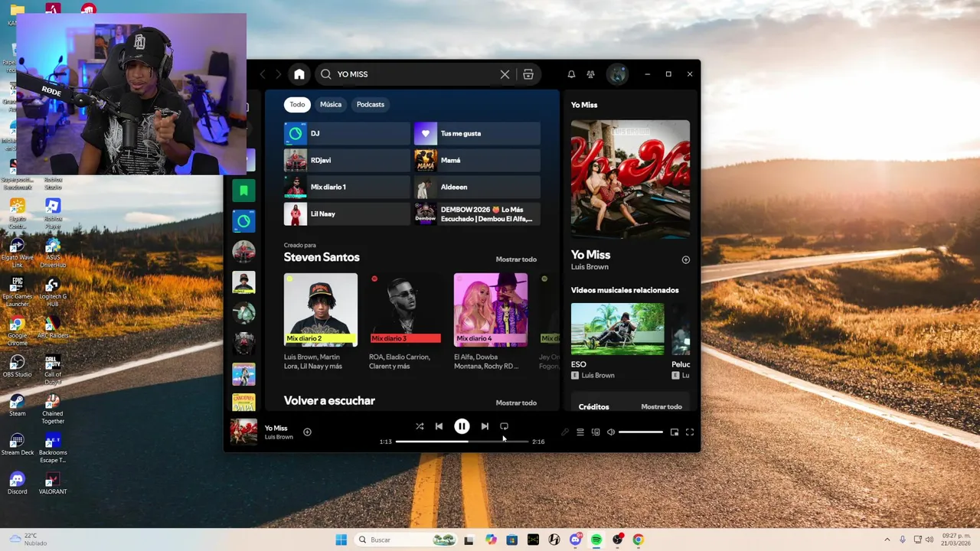Go to Spotify Home via the house icon
Viewport: 980px width, 551px height.
pos(299,74)
